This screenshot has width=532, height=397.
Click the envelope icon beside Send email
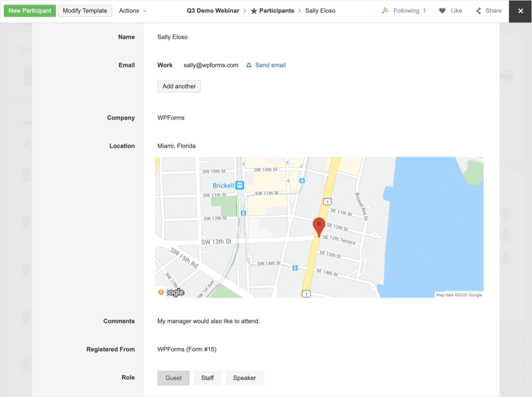point(249,65)
